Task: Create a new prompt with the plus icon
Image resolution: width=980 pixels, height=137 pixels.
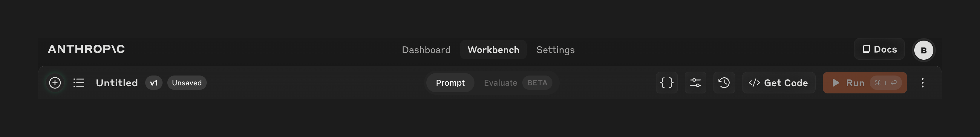Action: [55, 83]
